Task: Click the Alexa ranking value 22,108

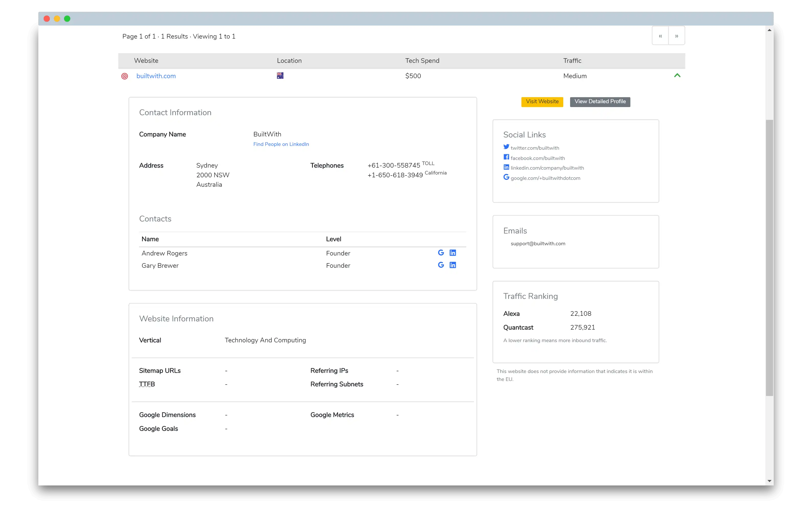Action: click(x=580, y=314)
